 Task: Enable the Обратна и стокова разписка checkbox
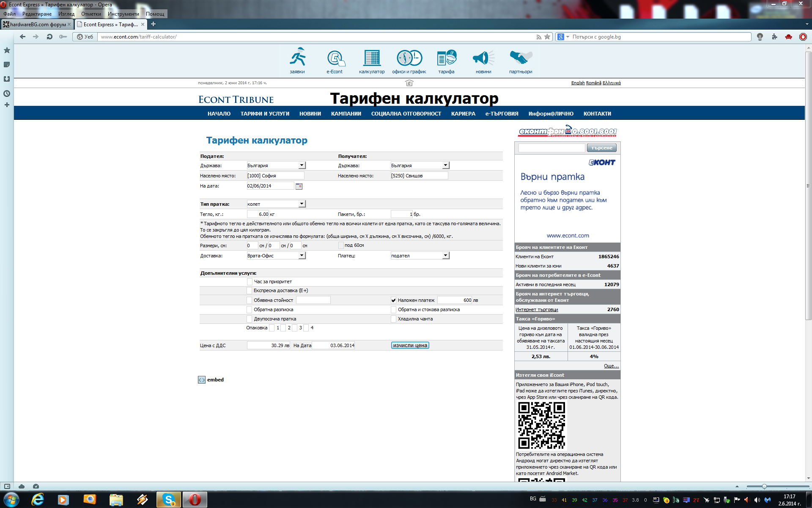pos(394,309)
